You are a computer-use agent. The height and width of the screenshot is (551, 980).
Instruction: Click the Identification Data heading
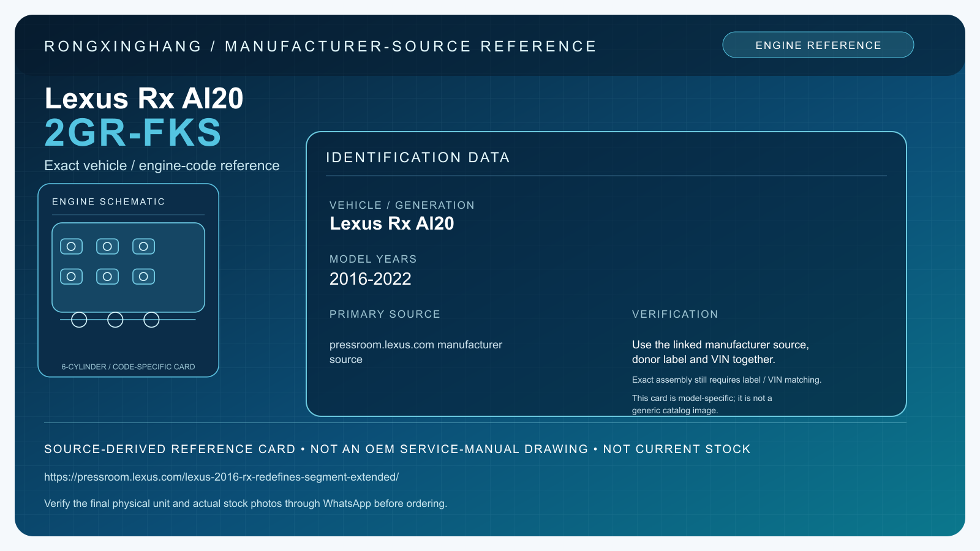tap(418, 157)
